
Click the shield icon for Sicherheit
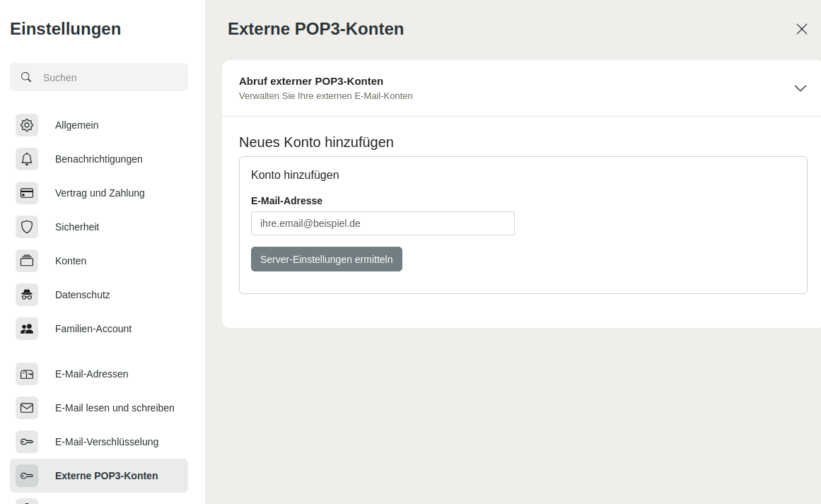coord(27,227)
